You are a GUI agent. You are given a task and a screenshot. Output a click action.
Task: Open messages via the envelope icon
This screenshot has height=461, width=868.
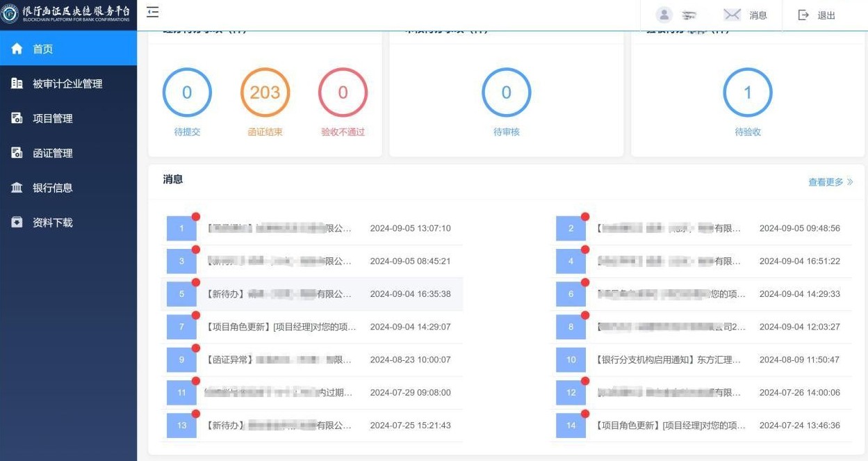point(732,15)
